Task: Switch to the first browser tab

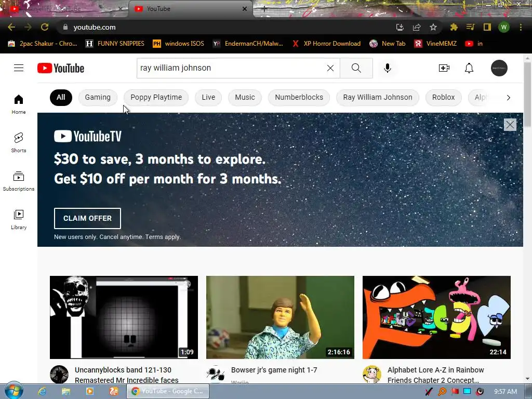Action: pyautogui.click(x=64, y=9)
